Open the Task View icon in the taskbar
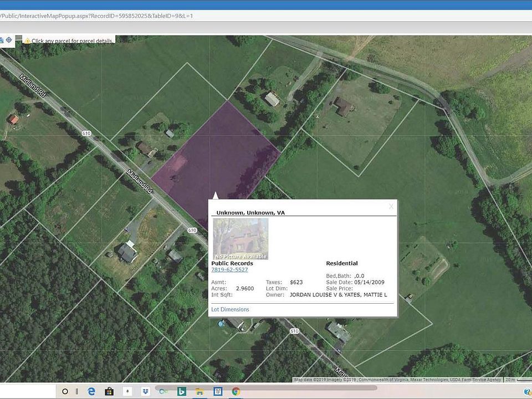The image size is (532, 399). (x=77, y=392)
